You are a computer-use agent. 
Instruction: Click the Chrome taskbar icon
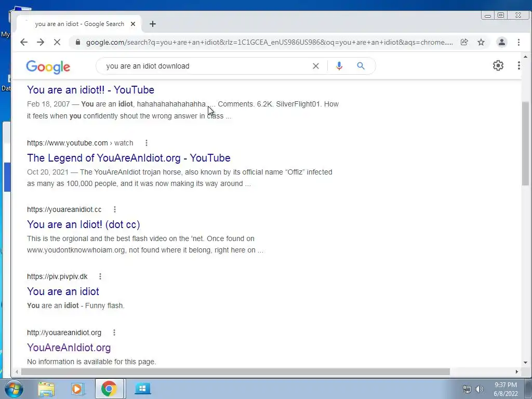(x=109, y=389)
